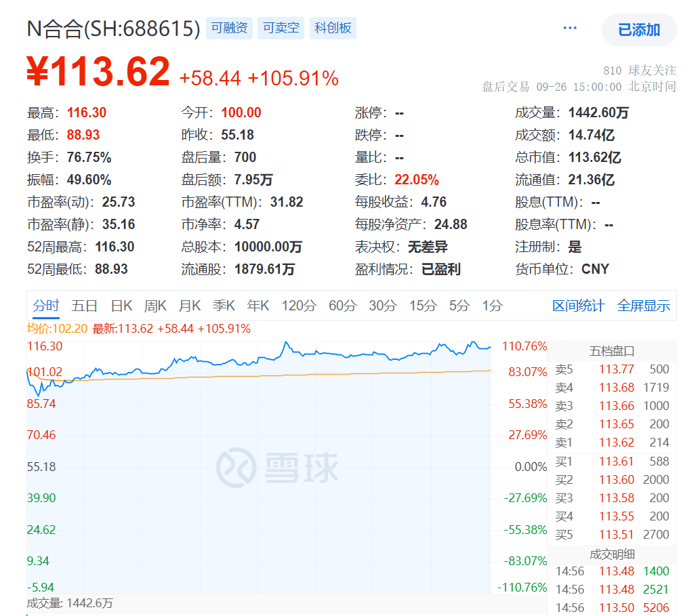Select the 60分 interval tab

tap(342, 306)
